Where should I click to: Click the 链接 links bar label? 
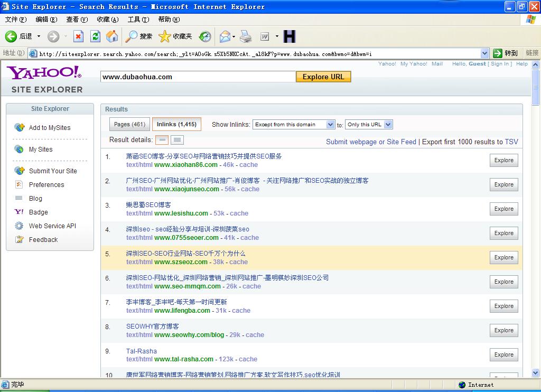(x=532, y=53)
